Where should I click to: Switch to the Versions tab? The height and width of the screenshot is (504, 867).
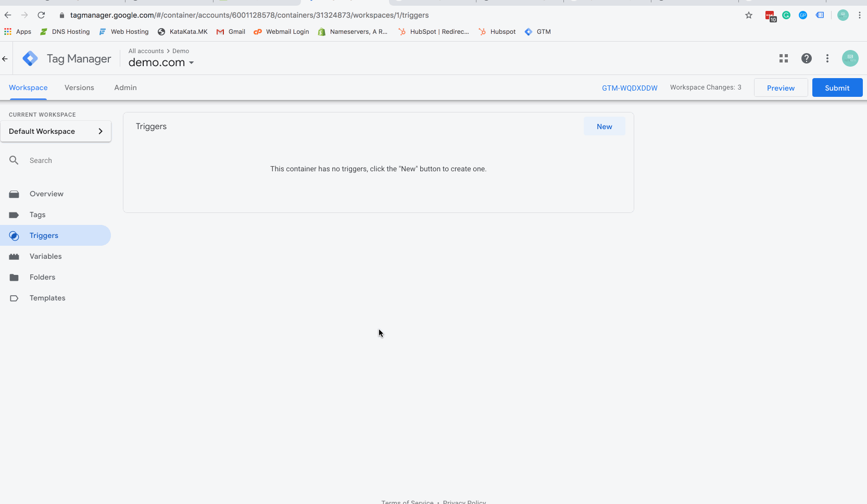(79, 87)
